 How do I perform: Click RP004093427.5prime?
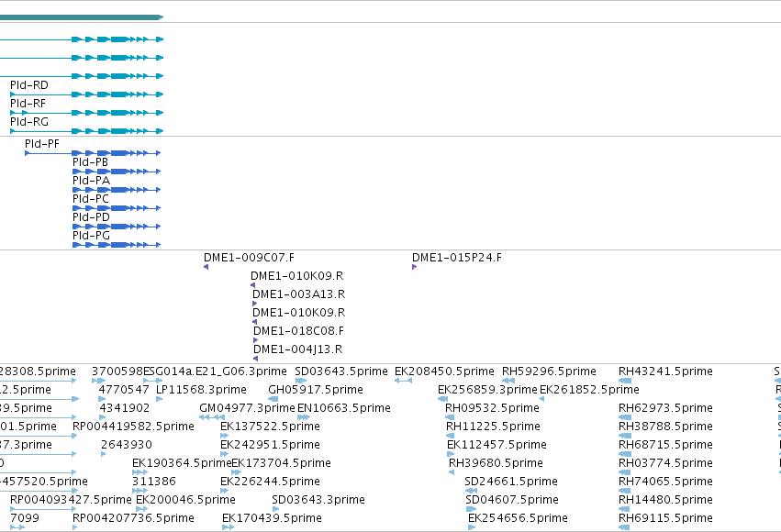click(x=72, y=500)
